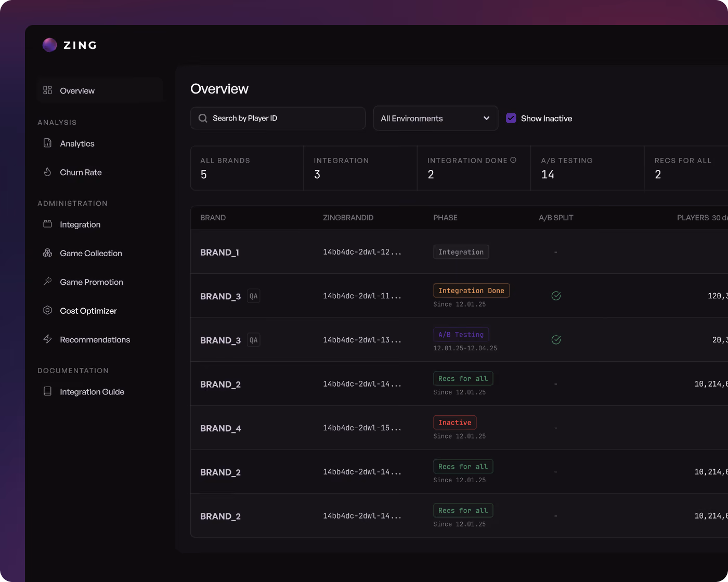Click the info icon beside Integration Done
Image resolution: width=728 pixels, height=582 pixels.
(513, 160)
